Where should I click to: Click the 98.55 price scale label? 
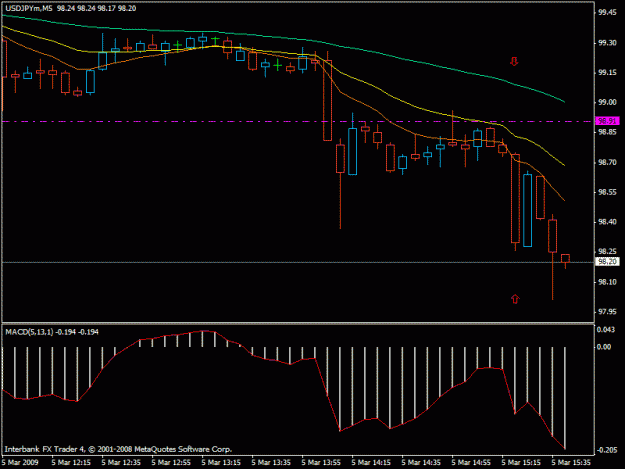607,192
